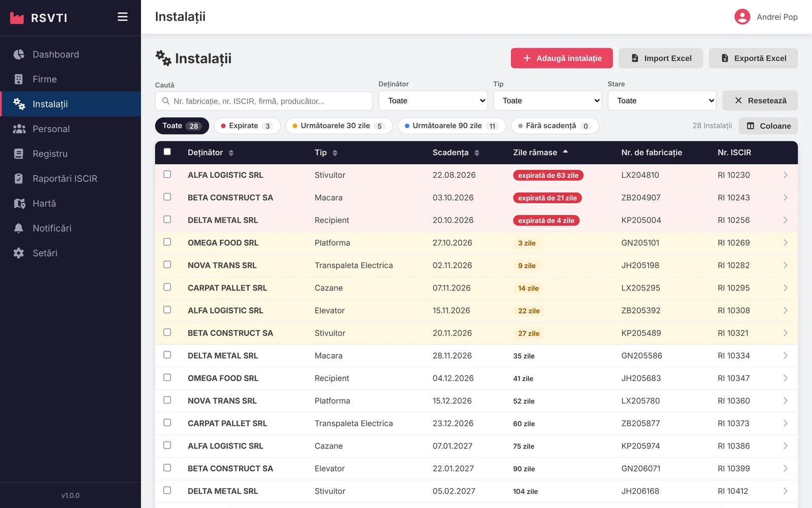Toggle the hamburger menu icon
The image size is (812, 508).
click(122, 17)
